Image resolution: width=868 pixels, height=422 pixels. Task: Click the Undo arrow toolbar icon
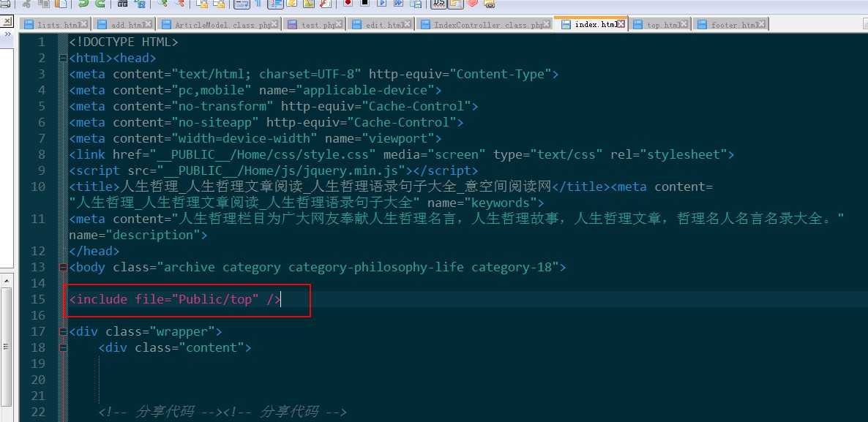(x=83, y=4)
